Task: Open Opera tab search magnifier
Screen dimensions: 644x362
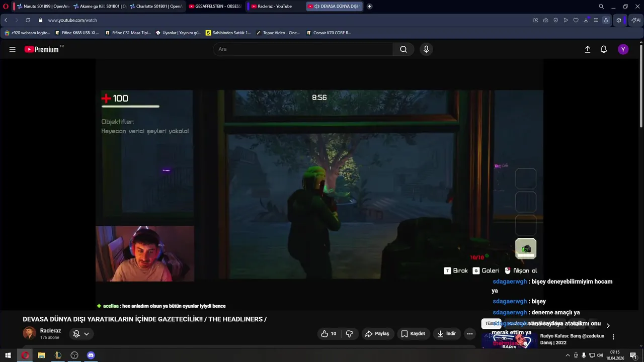Action: tap(601, 7)
